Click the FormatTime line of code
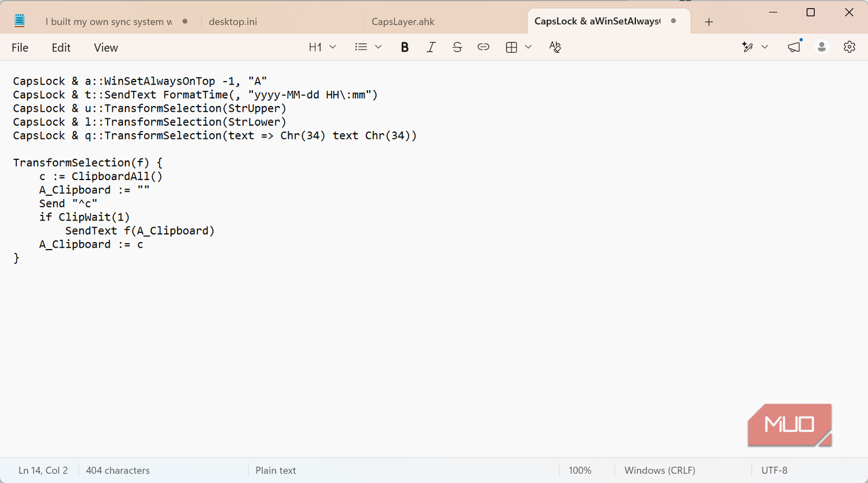 click(x=195, y=95)
